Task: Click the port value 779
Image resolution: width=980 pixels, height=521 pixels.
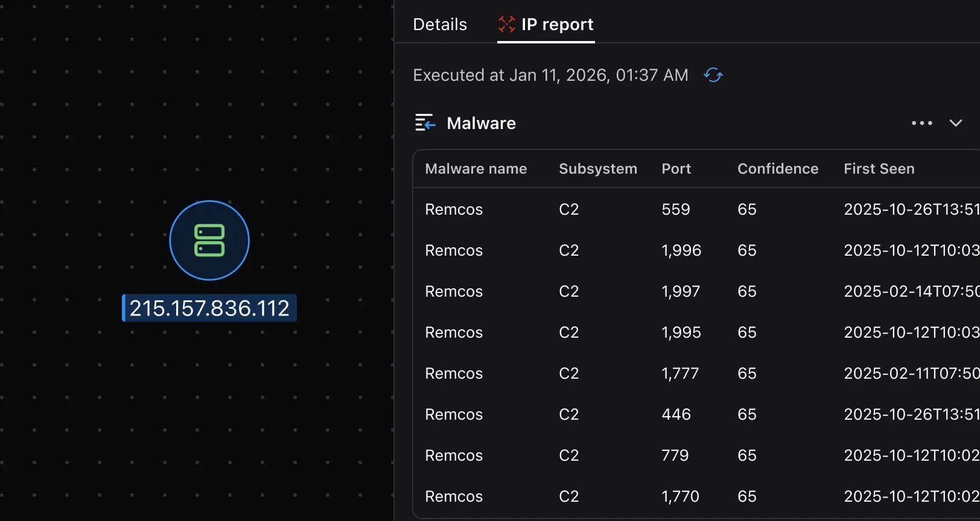Action: [x=675, y=455]
